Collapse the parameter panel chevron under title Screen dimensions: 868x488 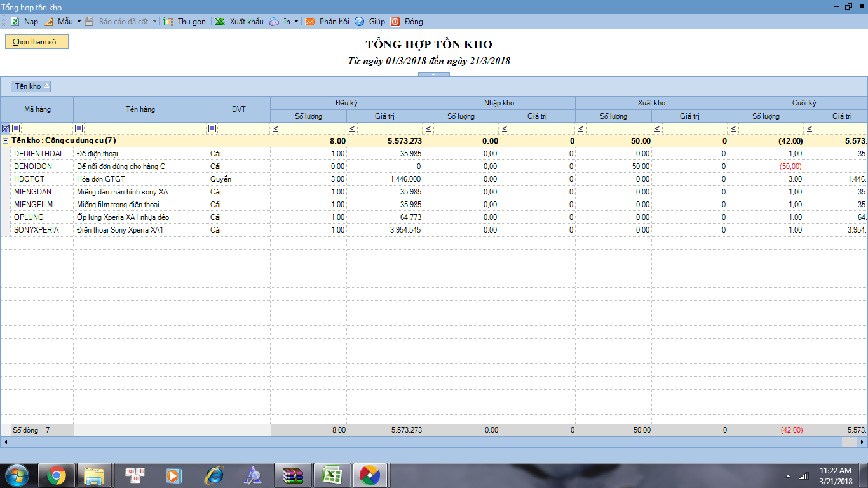click(433, 74)
